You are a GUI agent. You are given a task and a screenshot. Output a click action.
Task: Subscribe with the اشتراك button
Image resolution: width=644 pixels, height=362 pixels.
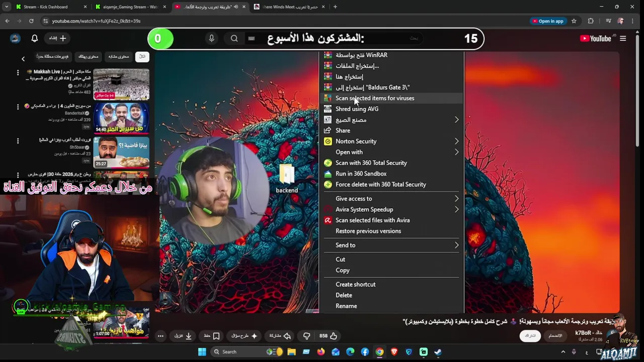click(x=530, y=335)
